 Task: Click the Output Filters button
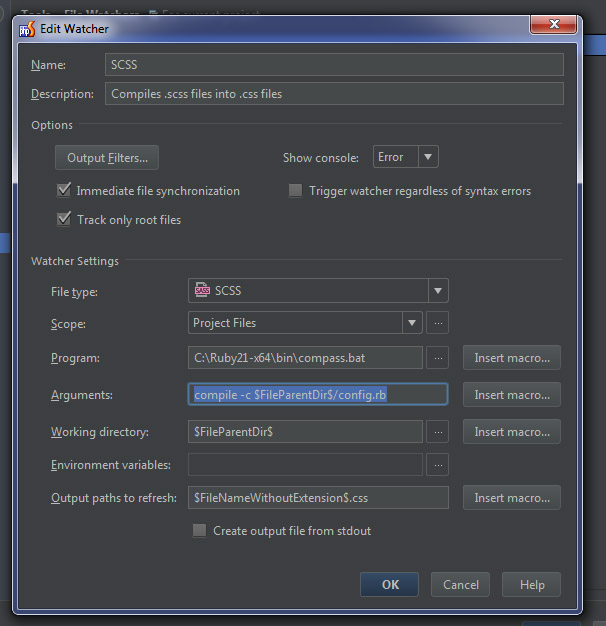[x=107, y=158]
